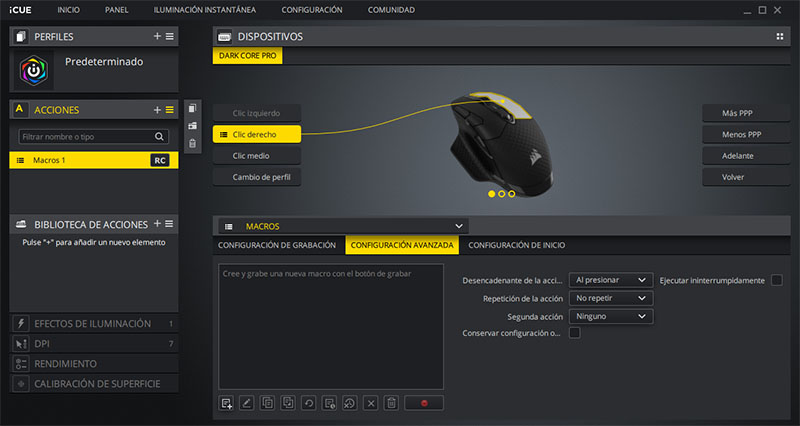Switch to Configuración Avanzada tab
Viewport: 800px width, 426px height.
402,245
